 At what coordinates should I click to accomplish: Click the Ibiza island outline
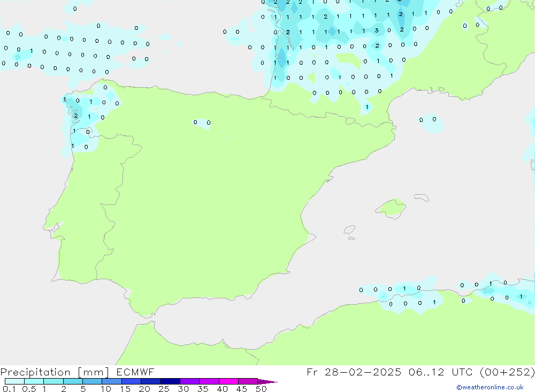click(349, 230)
